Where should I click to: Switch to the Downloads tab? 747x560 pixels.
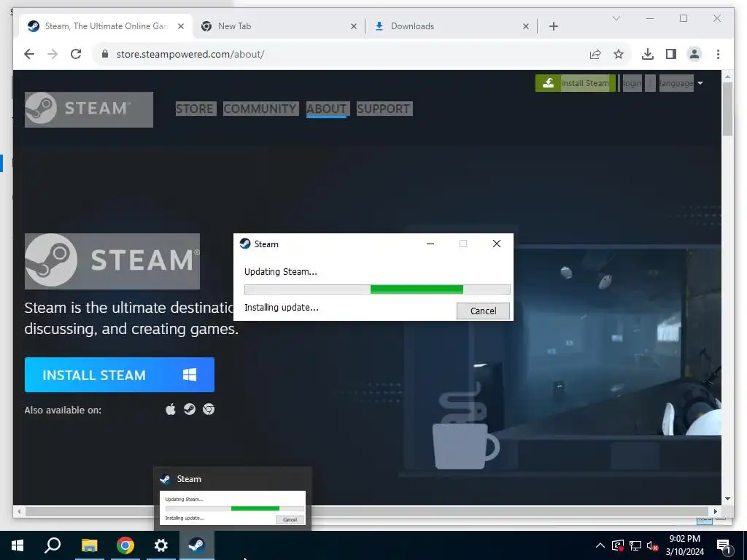(x=451, y=26)
